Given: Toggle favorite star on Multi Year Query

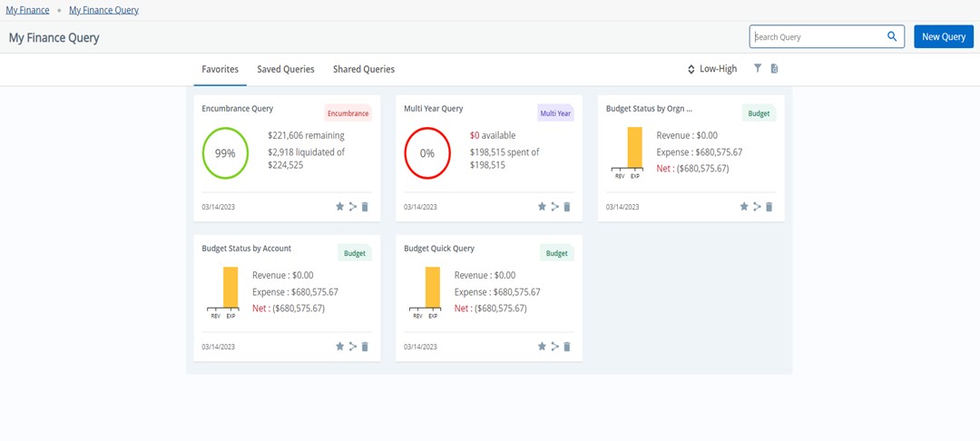Looking at the screenshot, I should pos(542,207).
